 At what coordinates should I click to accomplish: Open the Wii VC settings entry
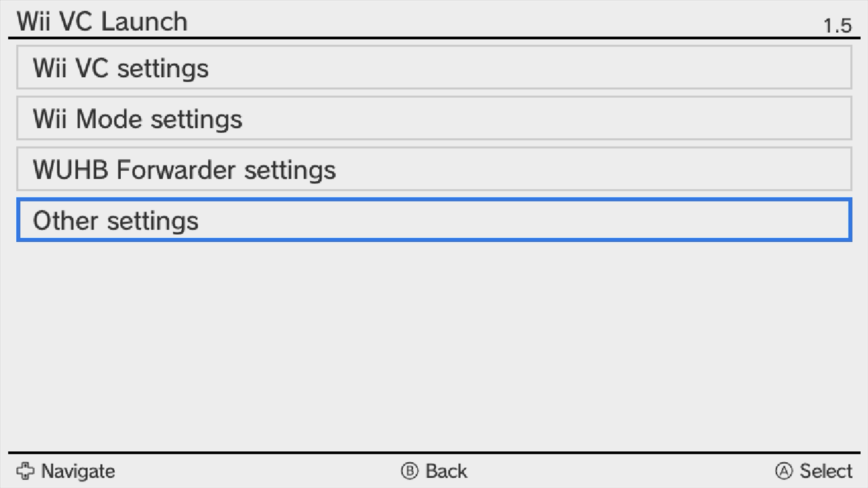(x=434, y=67)
